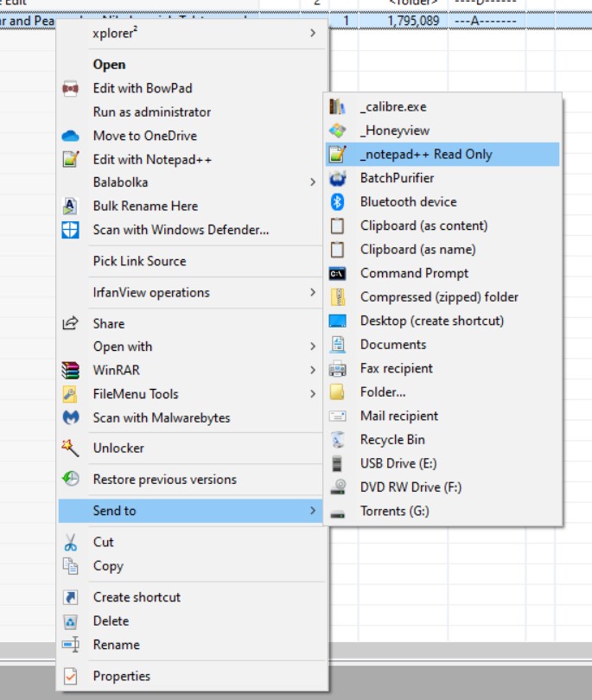Click the file size value 1,795,089

[413, 21]
